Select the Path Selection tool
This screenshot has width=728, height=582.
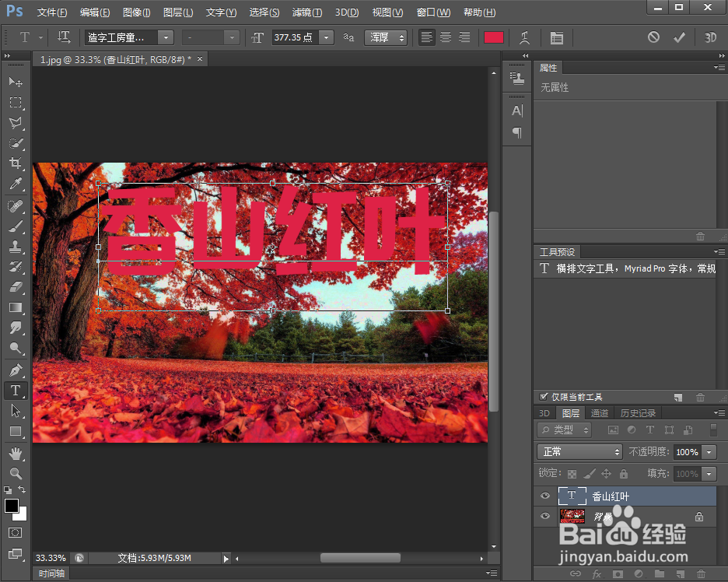click(16, 411)
